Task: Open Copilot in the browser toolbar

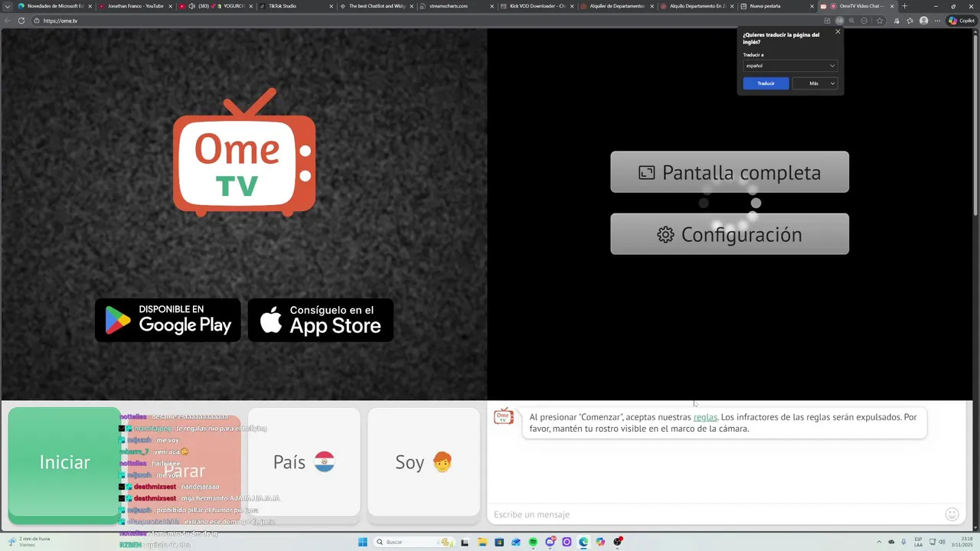Action: pos(962,21)
